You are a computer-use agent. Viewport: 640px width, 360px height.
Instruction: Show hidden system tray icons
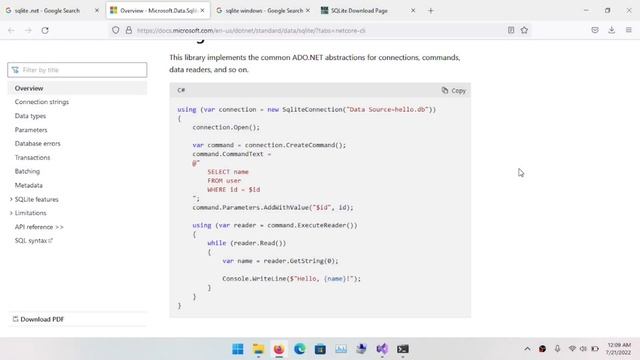point(527,349)
